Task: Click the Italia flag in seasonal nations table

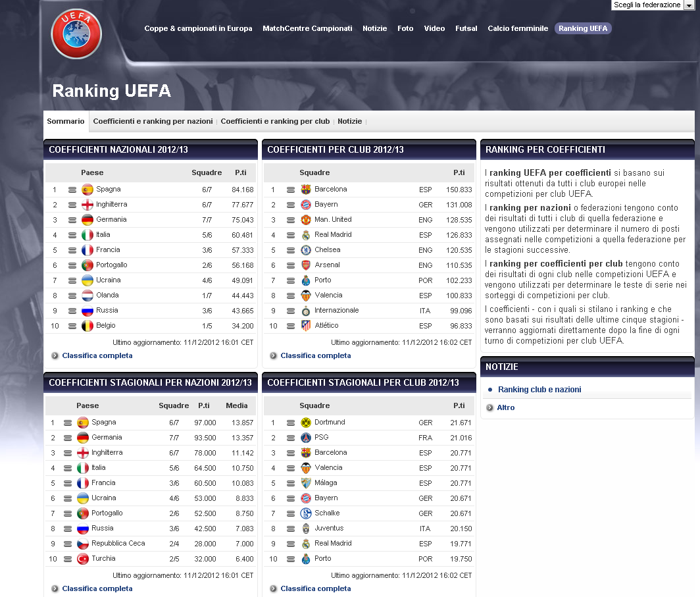Action: (82, 468)
